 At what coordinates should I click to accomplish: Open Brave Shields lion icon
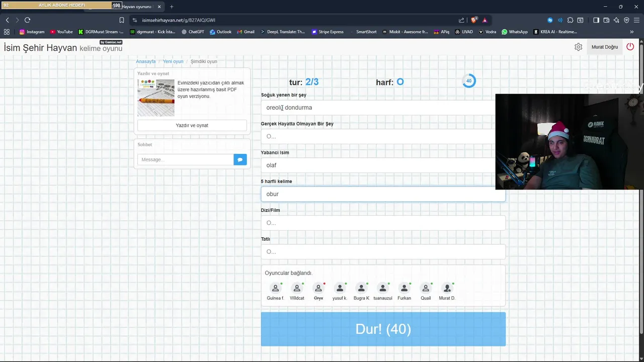tap(473, 20)
